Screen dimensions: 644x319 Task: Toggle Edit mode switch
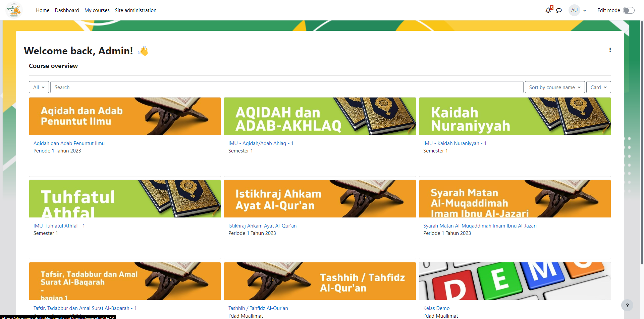click(629, 10)
